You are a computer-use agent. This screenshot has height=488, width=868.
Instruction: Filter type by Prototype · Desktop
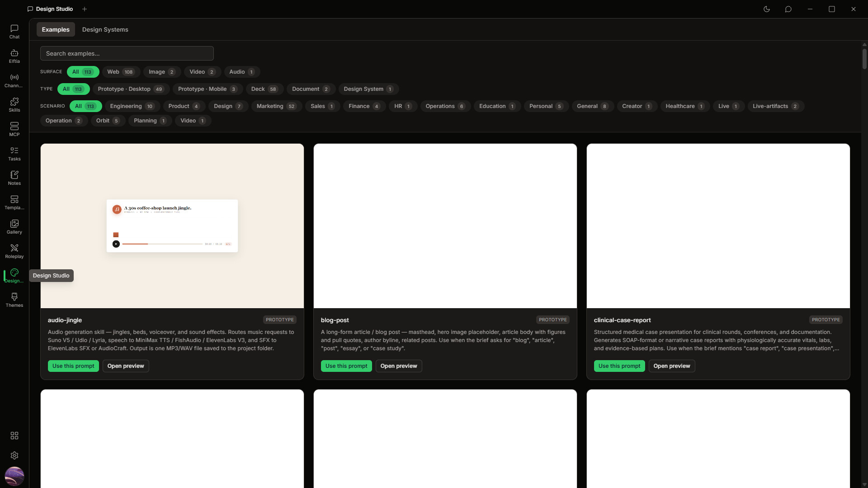[131, 89]
